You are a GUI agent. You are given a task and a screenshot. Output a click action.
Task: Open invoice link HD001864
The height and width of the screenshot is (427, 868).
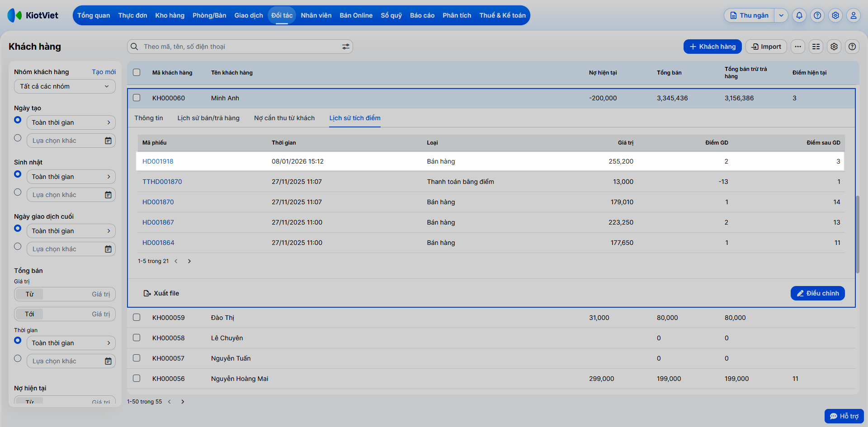[158, 243]
